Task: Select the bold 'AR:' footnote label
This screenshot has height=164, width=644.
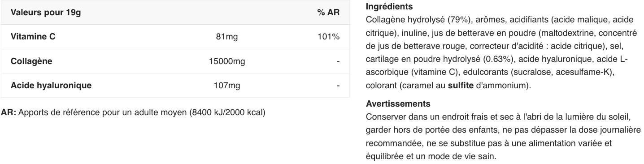Action: 9,112
